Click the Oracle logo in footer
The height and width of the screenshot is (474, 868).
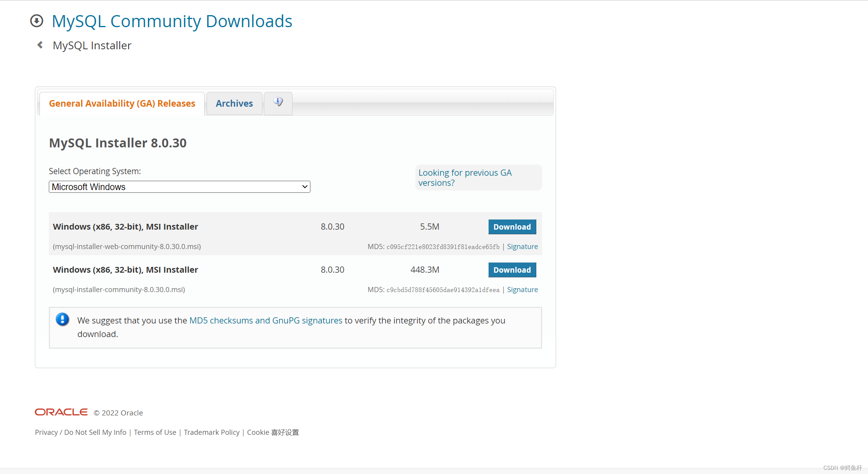click(x=61, y=412)
